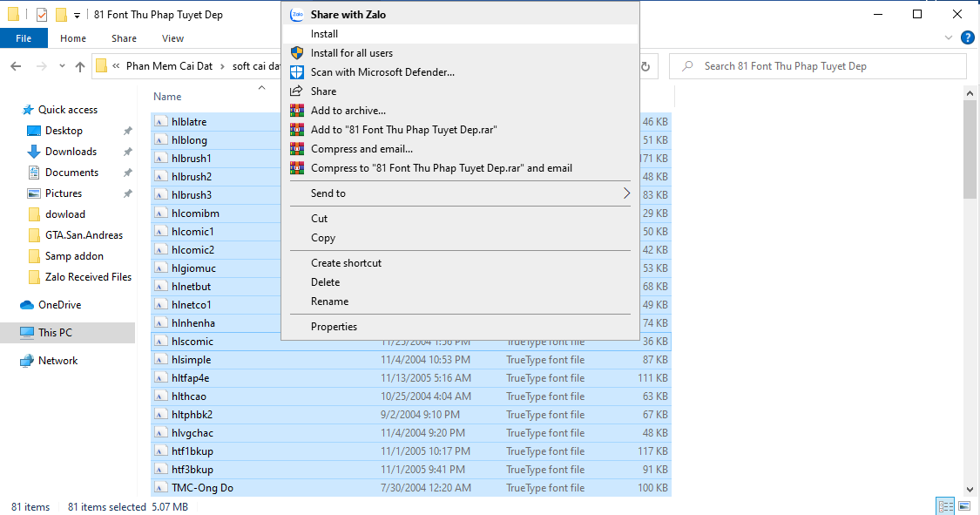Click the Microsoft Defender shield icon
The height and width of the screenshot is (515, 980).
296,72
